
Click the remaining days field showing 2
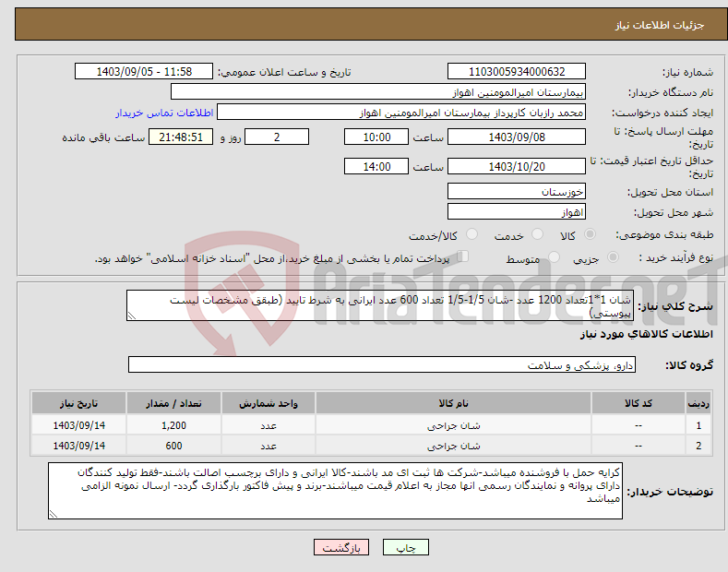click(277, 137)
